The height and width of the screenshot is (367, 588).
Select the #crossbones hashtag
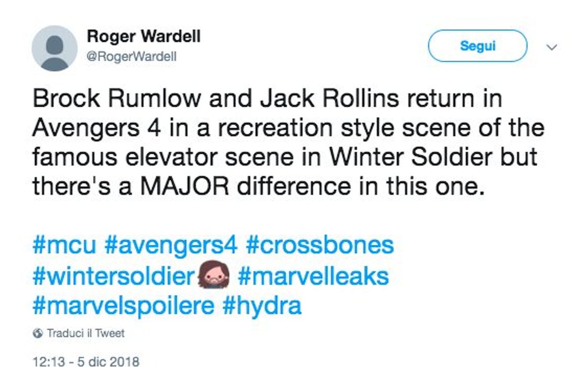[319, 245]
